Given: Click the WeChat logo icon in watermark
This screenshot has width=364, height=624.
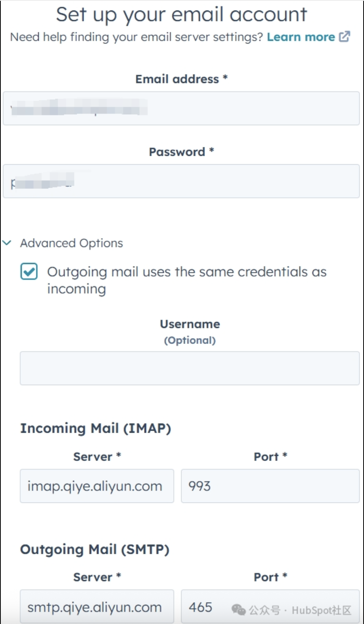Looking at the screenshot, I should 238,610.
